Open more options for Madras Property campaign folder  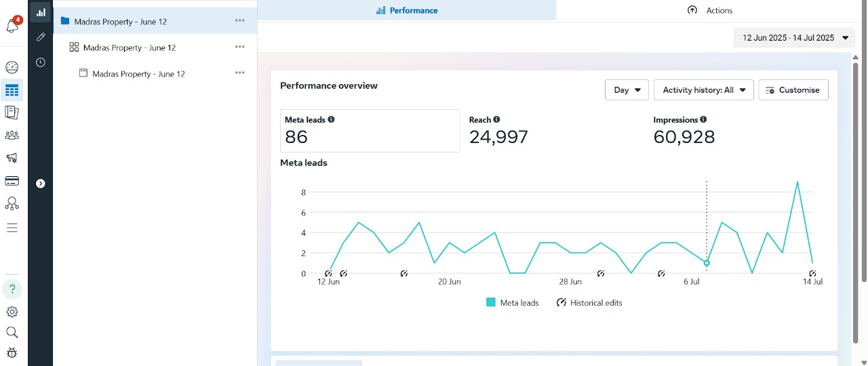(239, 21)
